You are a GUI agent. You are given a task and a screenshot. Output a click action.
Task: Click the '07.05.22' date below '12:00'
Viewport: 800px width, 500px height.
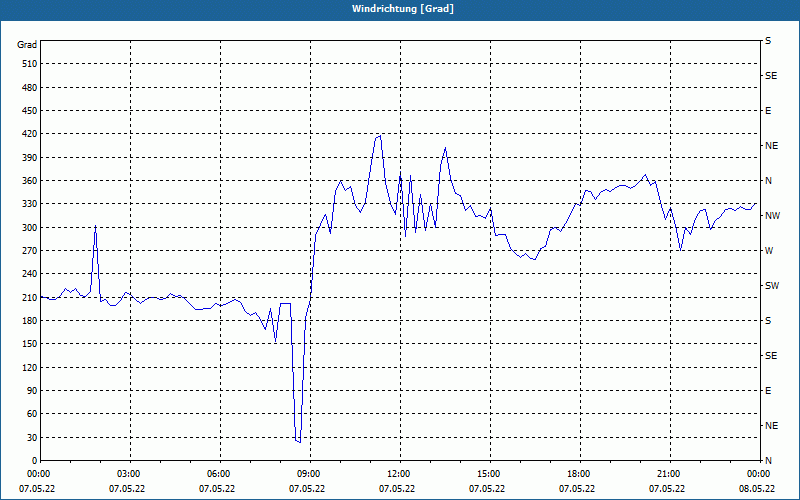pyautogui.click(x=397, y=489)
